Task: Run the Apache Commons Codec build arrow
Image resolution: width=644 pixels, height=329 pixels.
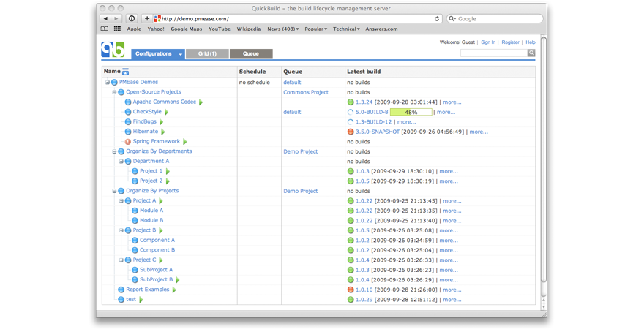Action: point(201,102)
